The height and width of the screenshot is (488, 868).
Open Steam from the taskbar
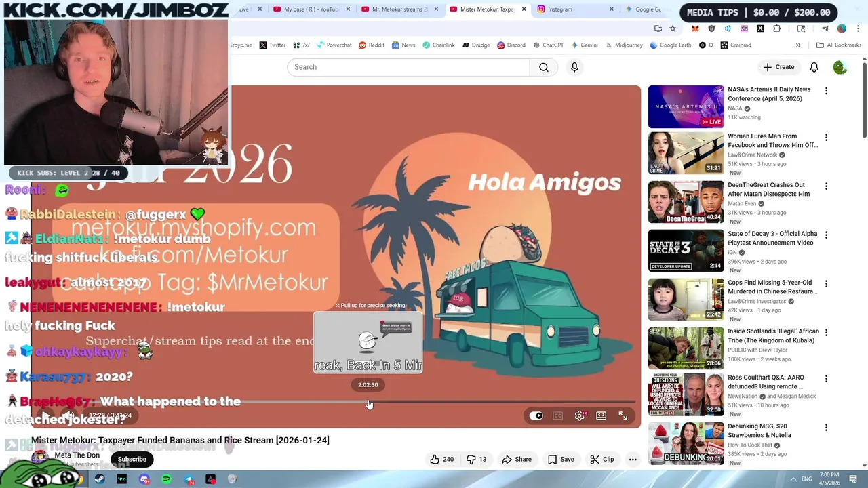(100, 479)
